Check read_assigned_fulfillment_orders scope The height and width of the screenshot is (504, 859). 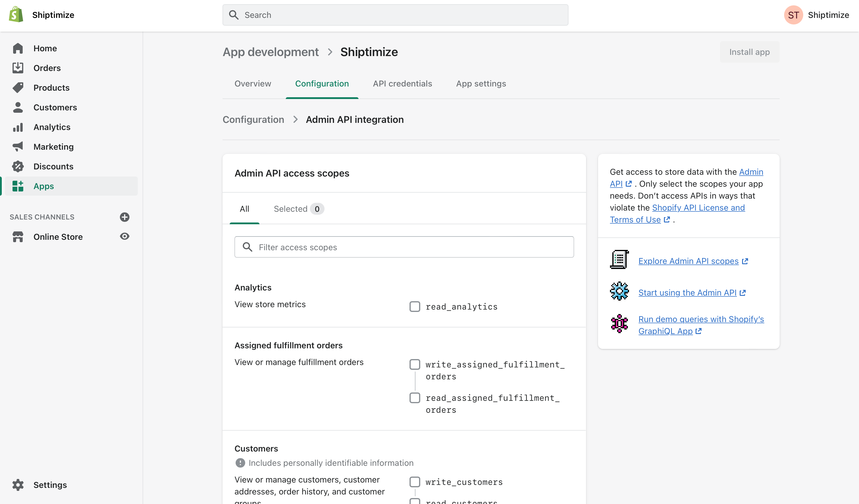[415, 398]
